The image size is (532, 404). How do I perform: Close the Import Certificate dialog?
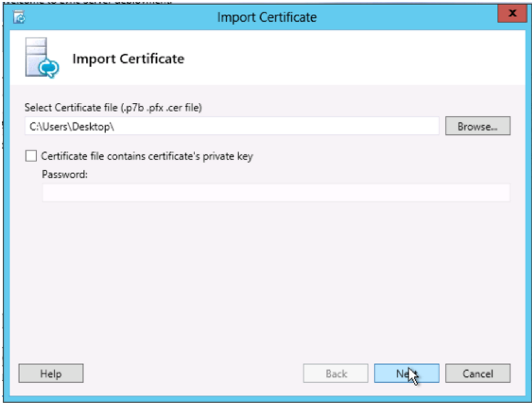(513, 13)
